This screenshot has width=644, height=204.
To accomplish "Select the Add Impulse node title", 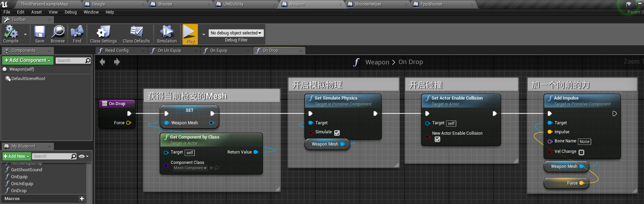I will click(x=566, y=98).
